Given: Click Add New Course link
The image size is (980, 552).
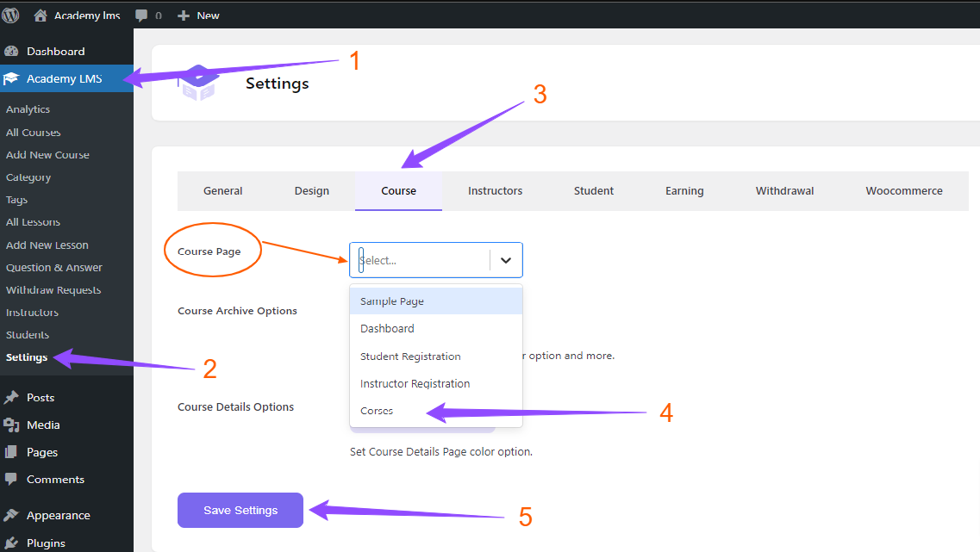Looking at the screenshot, I should (x=47, y=155).
